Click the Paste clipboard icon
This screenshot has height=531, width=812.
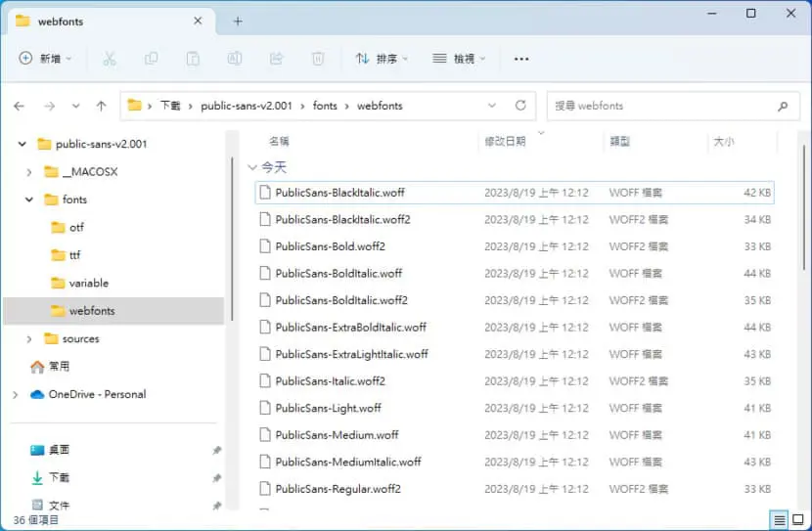193,59
